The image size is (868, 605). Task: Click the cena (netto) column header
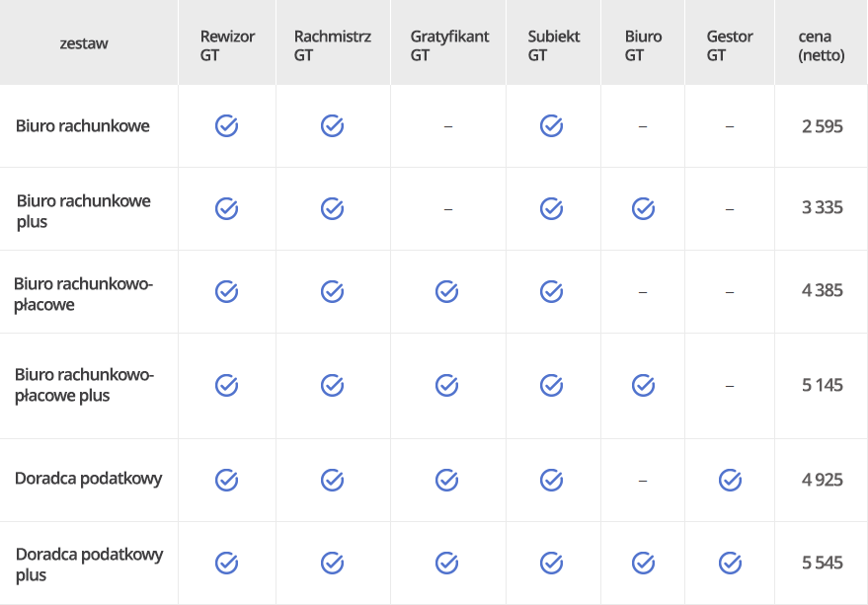(x=821, y=45)
